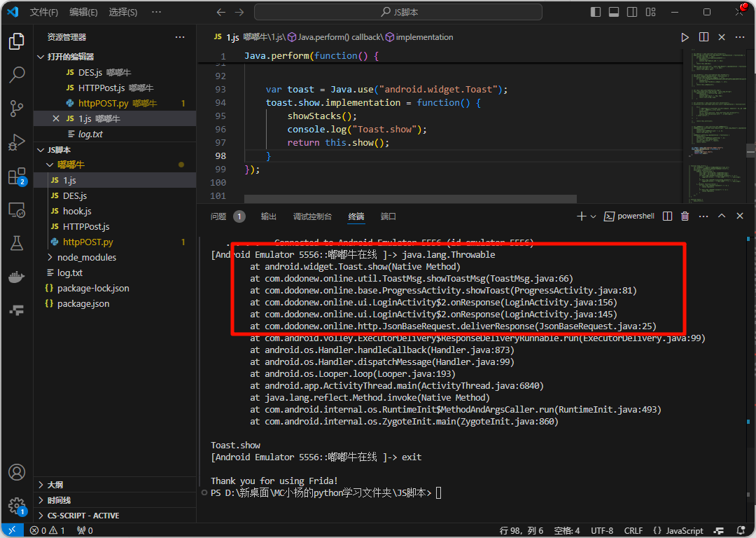
Task: Switch to the 调试控制台 panel tab
Action: pyautogui.click(x=312, y=216)
